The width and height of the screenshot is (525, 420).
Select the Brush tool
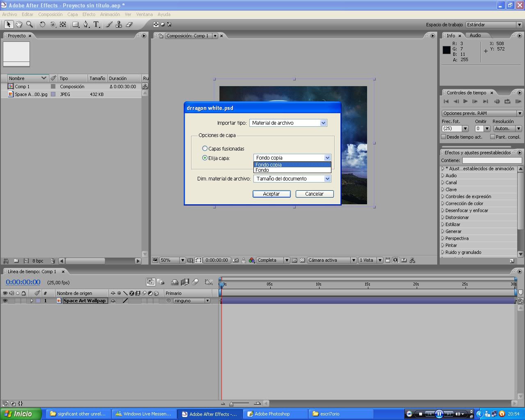(109, 25)
